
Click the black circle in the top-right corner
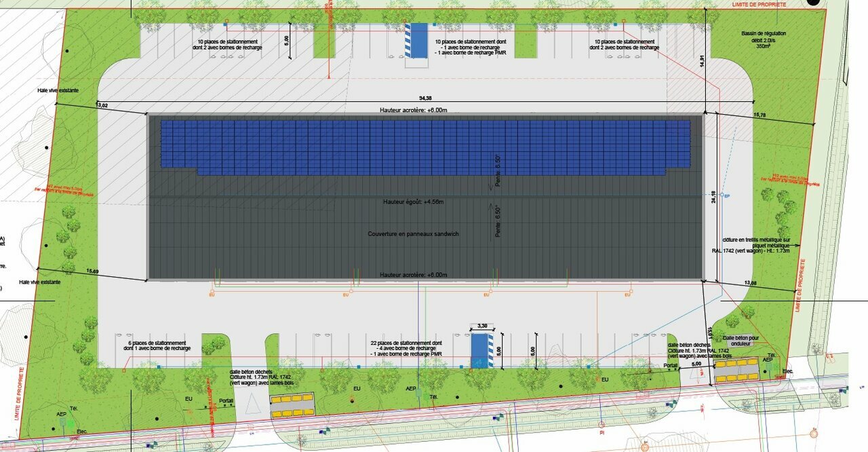814,3
